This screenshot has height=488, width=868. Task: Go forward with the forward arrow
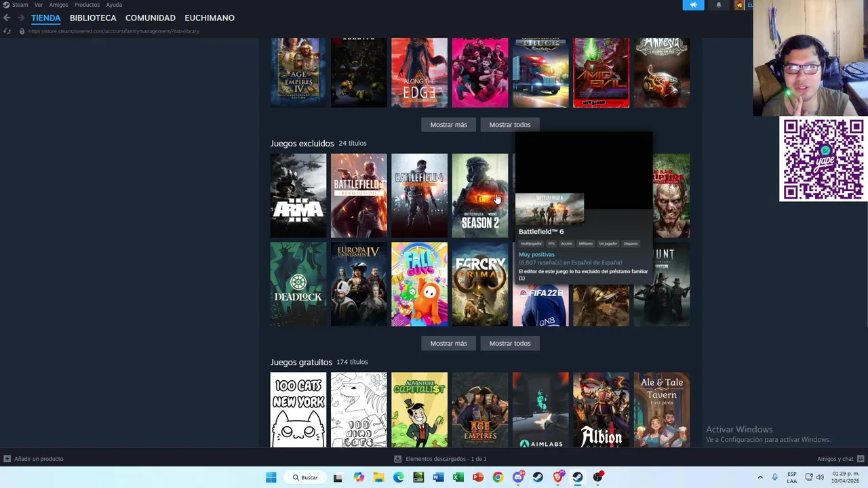click(21, 18)
